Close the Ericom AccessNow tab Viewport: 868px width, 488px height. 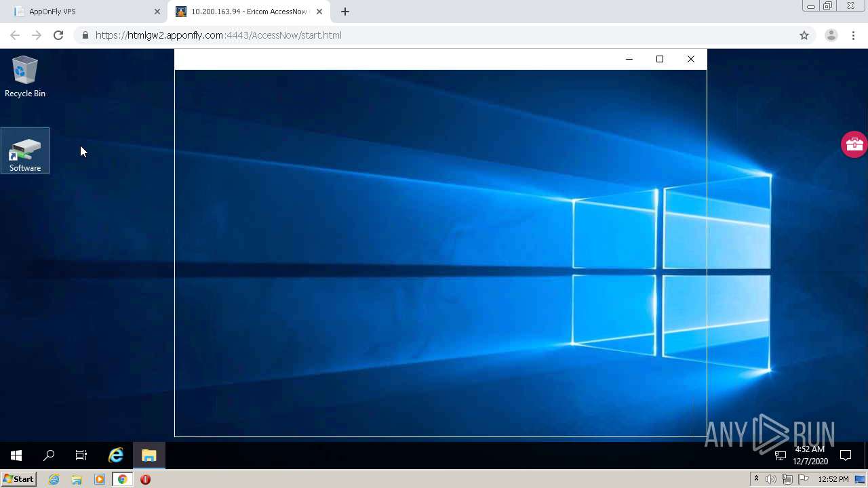[x=319, y=12]
